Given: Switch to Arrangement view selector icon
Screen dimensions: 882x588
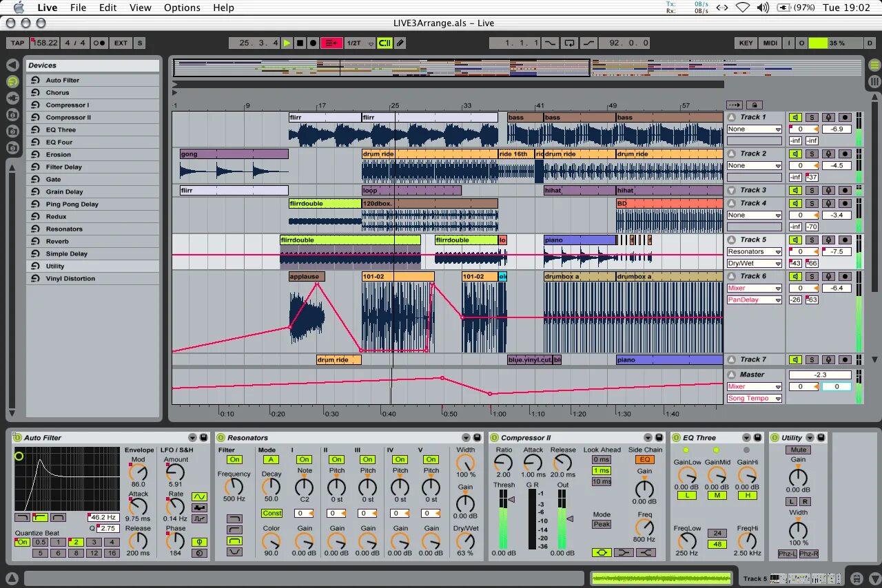Looking at the screenshot, I should tap(874, 65).
